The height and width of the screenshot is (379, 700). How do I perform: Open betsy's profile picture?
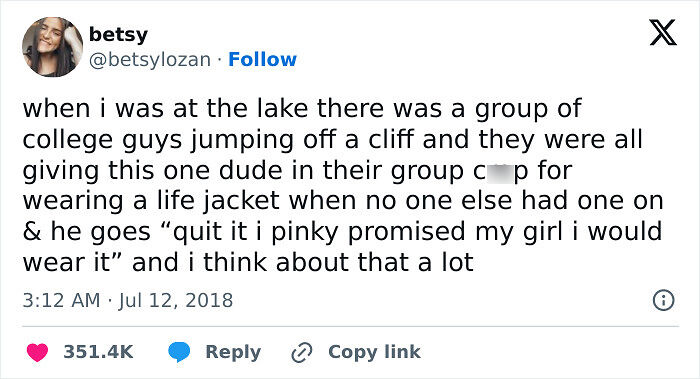(x=53, y=47)
